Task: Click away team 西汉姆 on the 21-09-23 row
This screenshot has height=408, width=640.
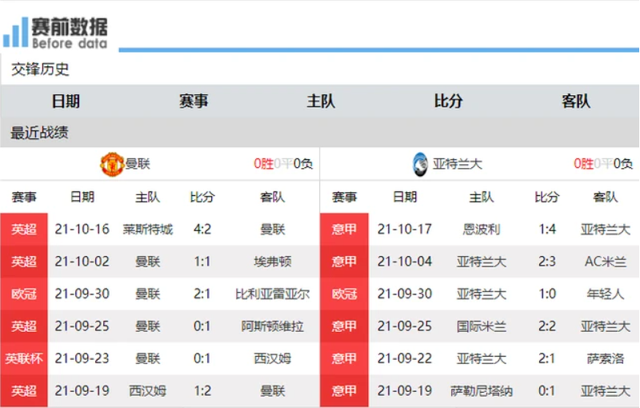Action: (273, 359)
